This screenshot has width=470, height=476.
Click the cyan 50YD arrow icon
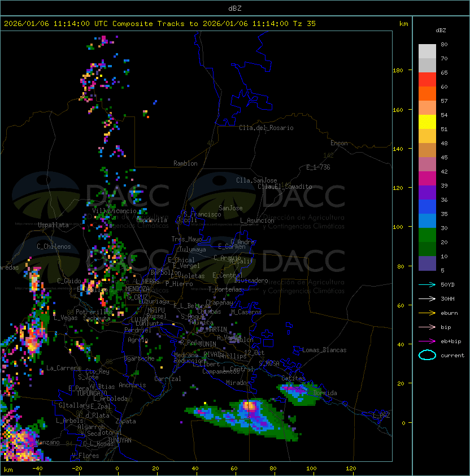[x=427, y=284]
